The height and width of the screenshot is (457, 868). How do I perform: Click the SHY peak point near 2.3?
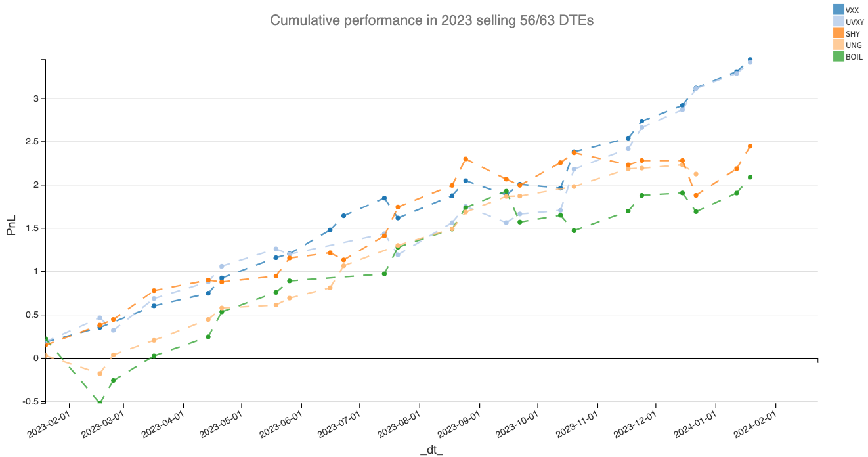coord(466,159)
